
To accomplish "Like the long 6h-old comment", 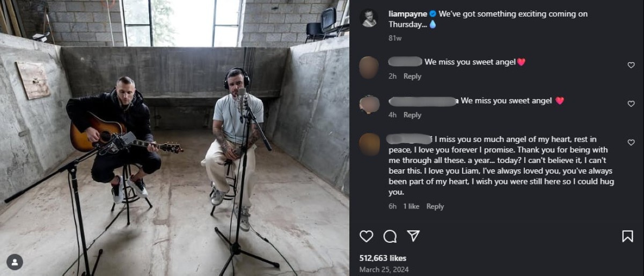I will point(631,143).
